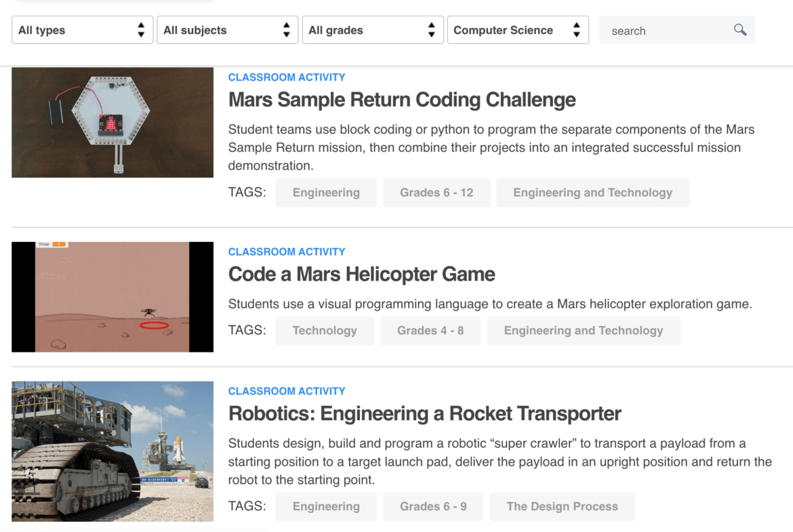Screen dimensions: 793x532
Task: Select the Technology tag under the helicopter game
Action: tap(325, 330)
